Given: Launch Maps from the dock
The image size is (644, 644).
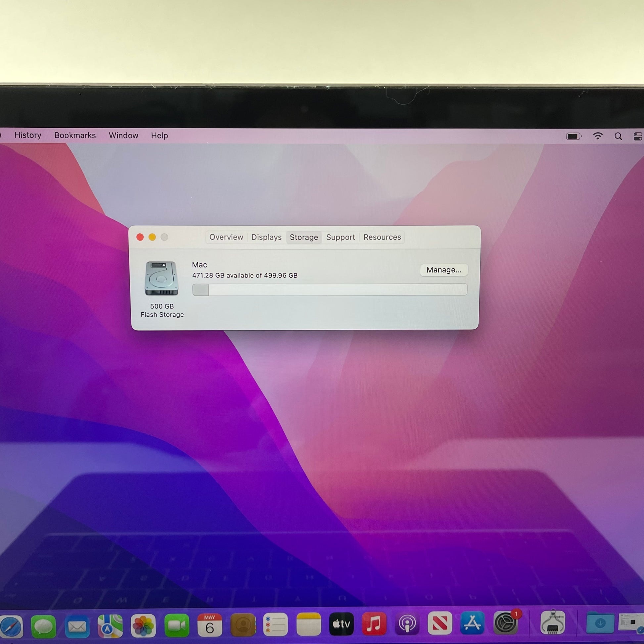Looking at the screenshot, I should [x=110, y=626].
